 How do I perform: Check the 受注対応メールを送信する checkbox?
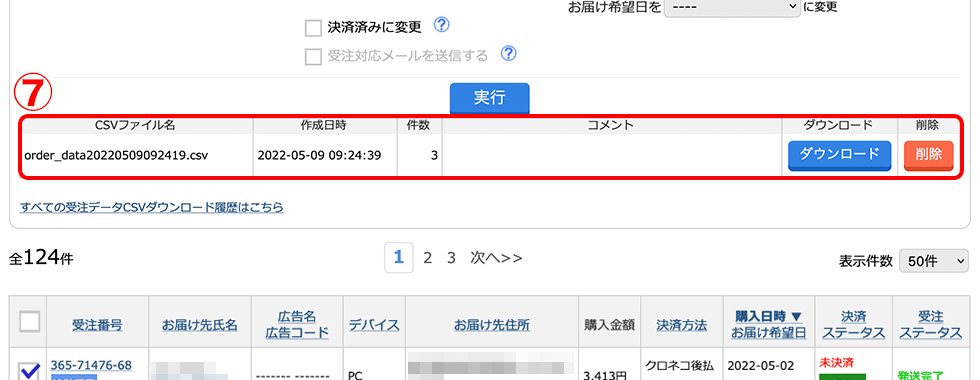(x=312, y=57)
